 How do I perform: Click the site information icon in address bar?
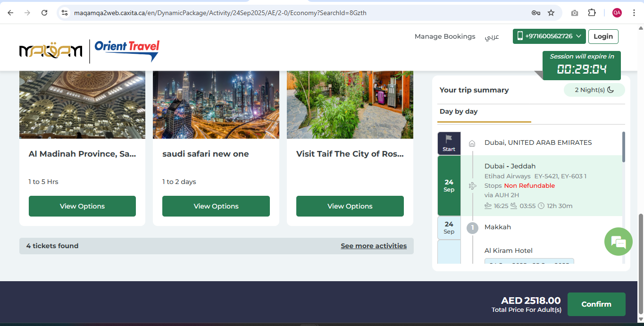point(65,13)
